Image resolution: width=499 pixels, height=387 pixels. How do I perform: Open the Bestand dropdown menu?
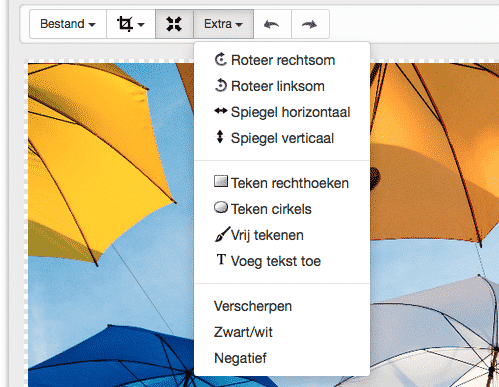pos(68,24)
